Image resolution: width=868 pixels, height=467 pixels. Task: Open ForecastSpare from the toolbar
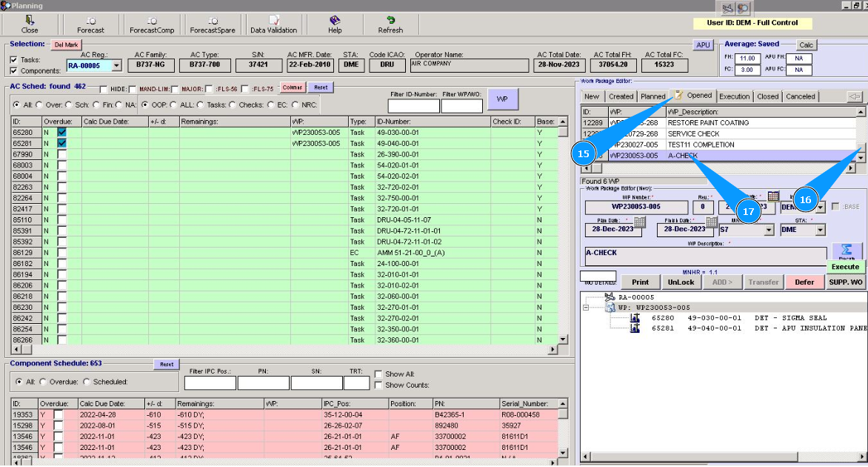(213, 21)
